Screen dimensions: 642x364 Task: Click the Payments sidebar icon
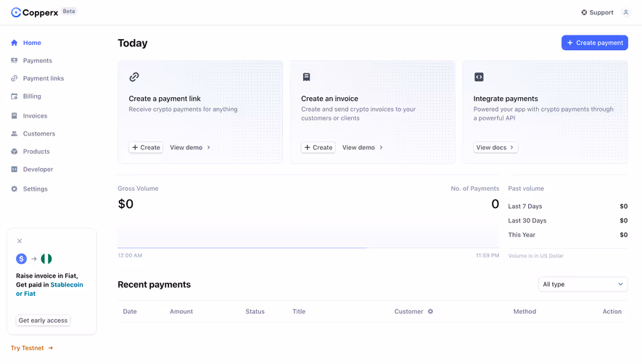(15, 60)
